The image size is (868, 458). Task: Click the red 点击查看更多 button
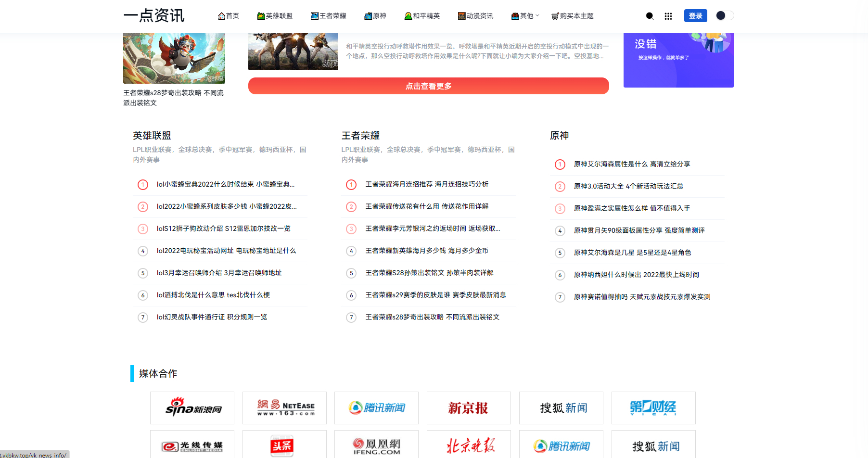coord(428,86)
